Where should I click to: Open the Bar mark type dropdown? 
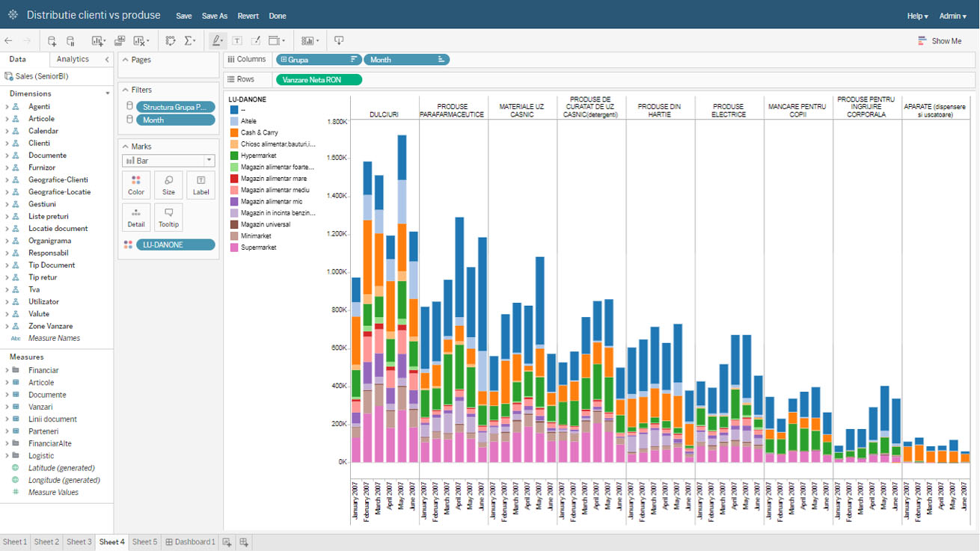click(x=168, y=161)
